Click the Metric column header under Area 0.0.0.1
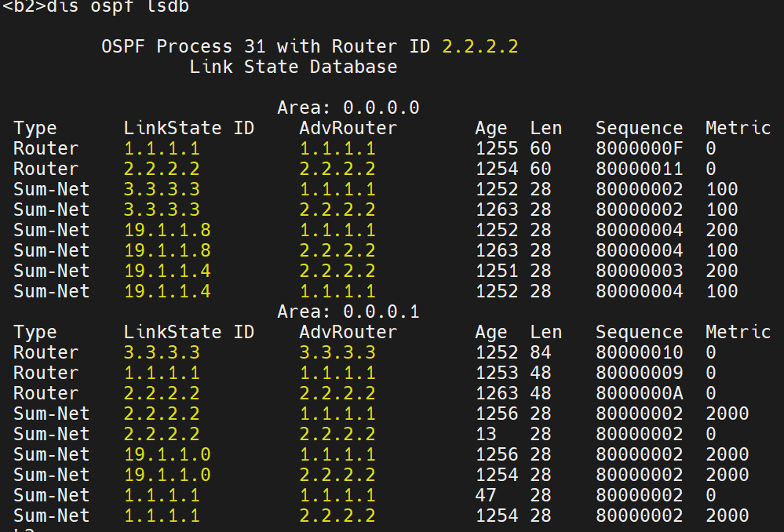784x532 pixels. pos(738,332)
